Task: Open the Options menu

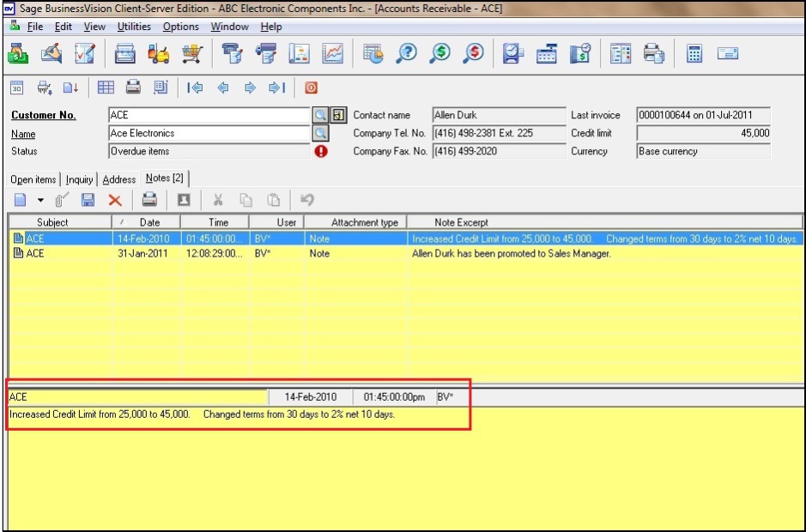Action: (180, 27)
